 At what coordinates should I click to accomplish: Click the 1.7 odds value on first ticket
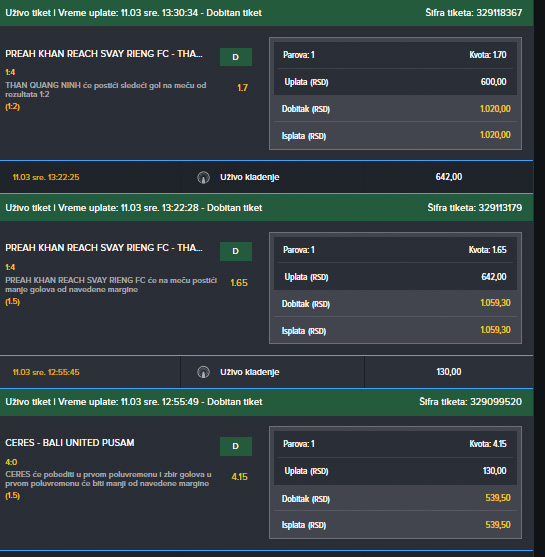[243, 88]
